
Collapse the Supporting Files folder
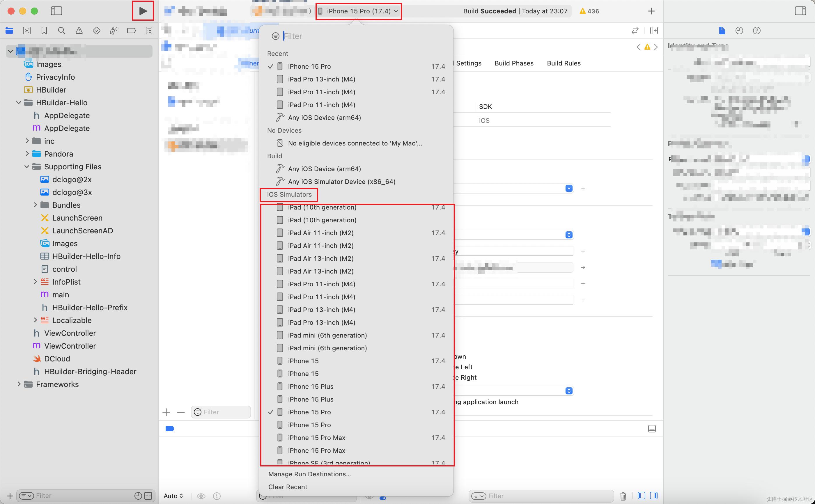pos(27,167)
